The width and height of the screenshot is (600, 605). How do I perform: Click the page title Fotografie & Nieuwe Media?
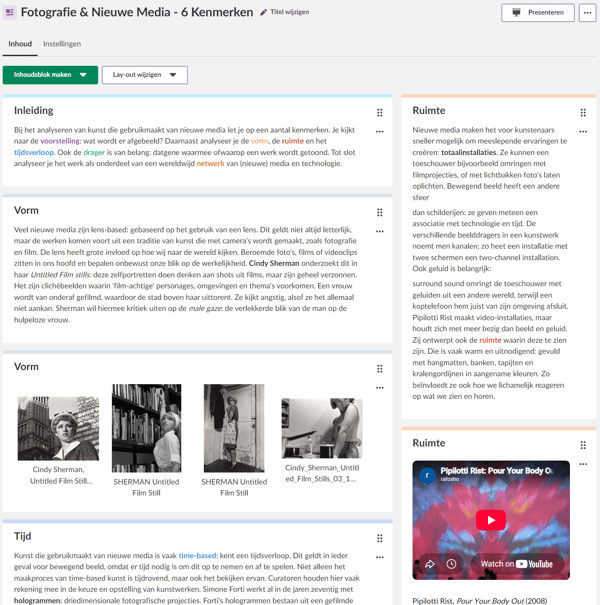click(x=137, y=12)
